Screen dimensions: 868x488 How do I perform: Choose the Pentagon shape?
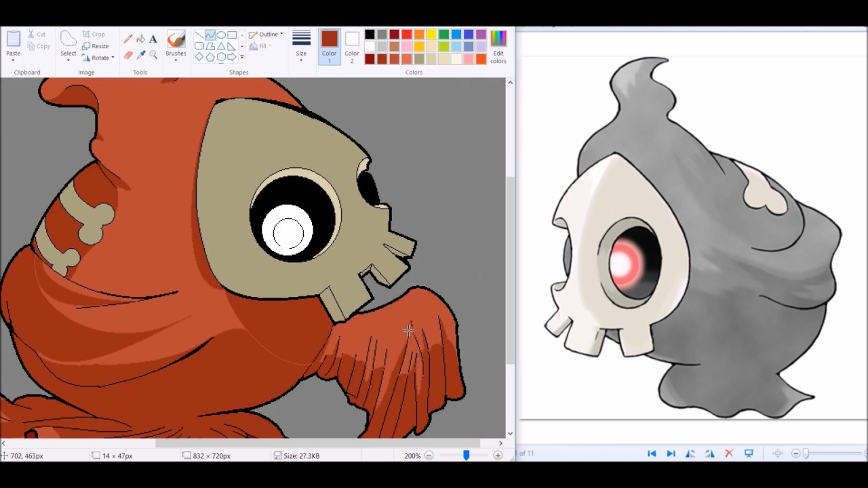(x=210, y=57)
